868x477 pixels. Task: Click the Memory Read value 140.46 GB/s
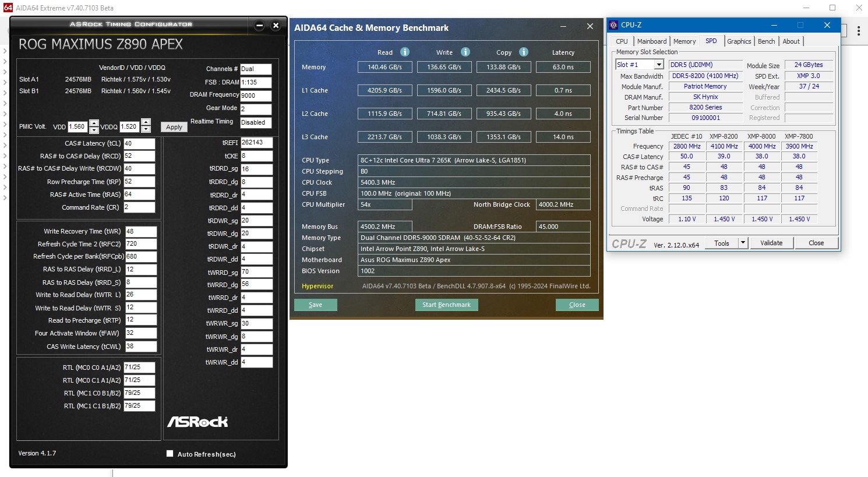[385, 67]
